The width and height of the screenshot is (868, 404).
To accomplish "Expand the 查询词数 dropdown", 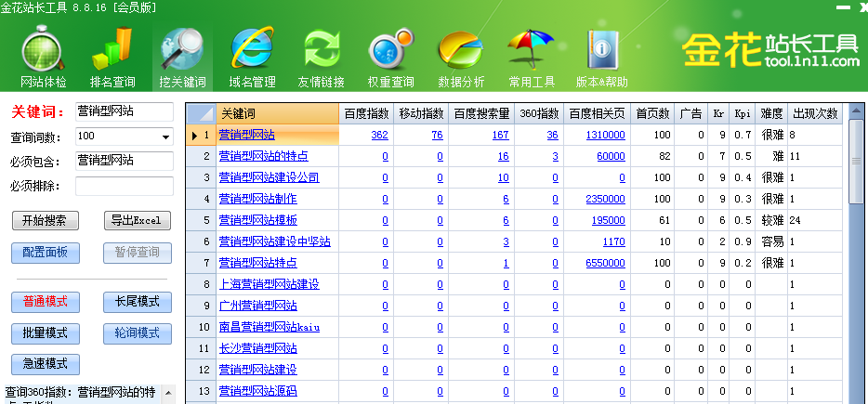I will pos(166,137).
